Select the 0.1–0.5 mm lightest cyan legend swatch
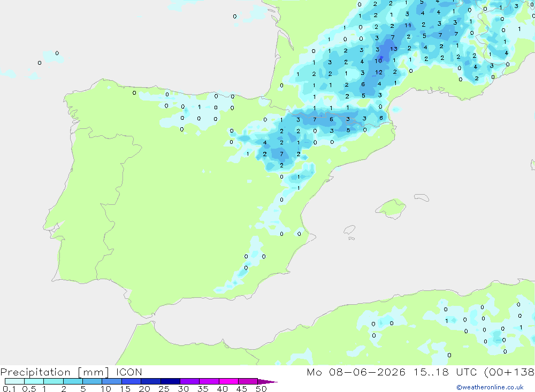The image size is (535, 392). click(14, 381)
